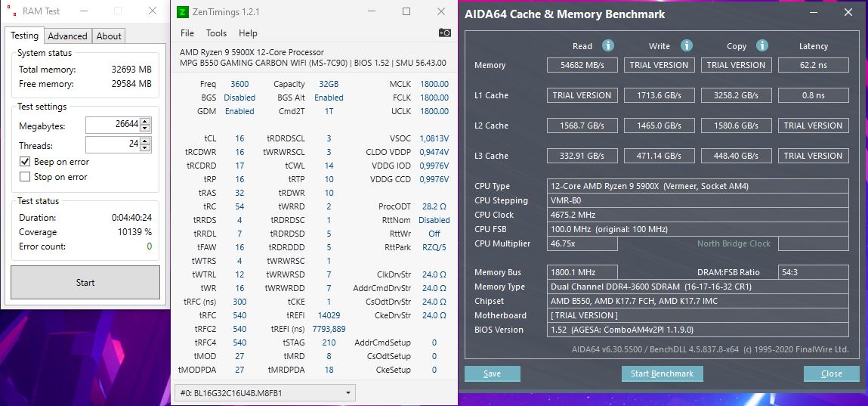Click the Duration value 0:04:40:24

pos(131,218)
